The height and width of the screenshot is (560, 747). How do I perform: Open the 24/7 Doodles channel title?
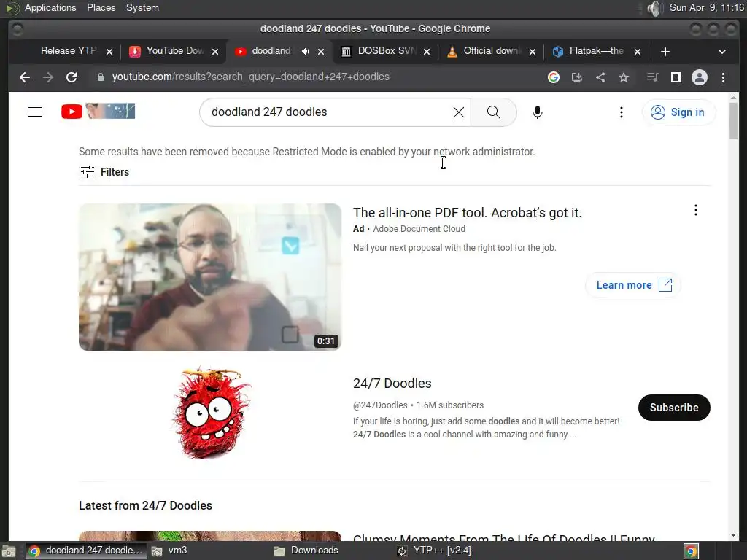(392, 384)
